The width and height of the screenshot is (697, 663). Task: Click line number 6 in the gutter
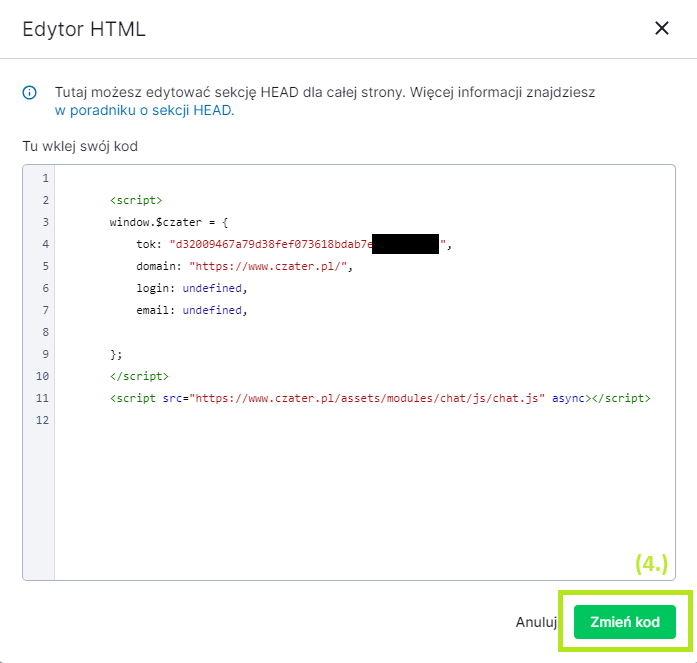point(45,288)
